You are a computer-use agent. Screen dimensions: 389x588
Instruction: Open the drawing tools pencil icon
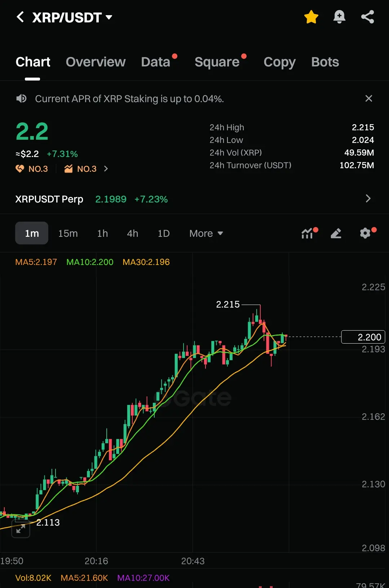[336, 234]
